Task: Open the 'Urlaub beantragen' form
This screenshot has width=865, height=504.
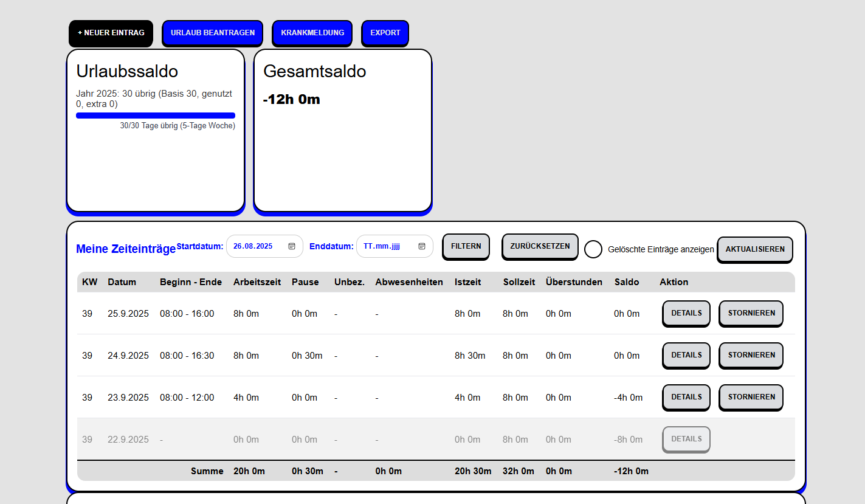Action: 212,33
